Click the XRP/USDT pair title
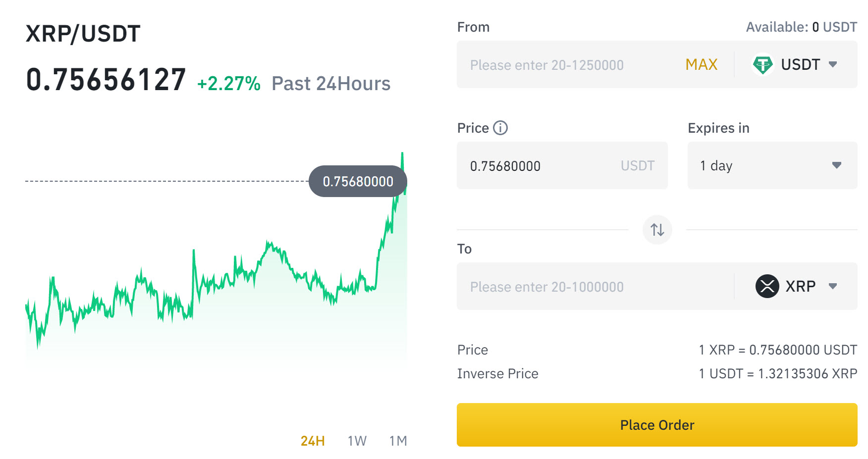This screenshot has height=459, width=868. point(83,34)
